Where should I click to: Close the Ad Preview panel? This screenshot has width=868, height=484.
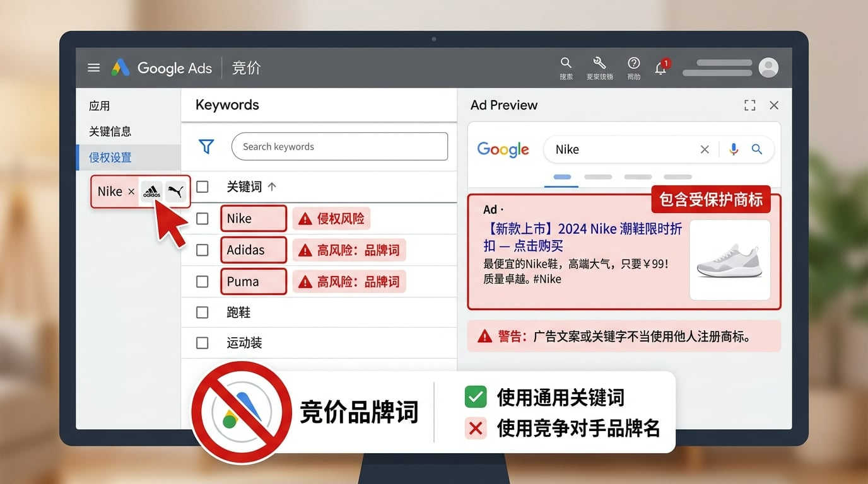(774, 105)
